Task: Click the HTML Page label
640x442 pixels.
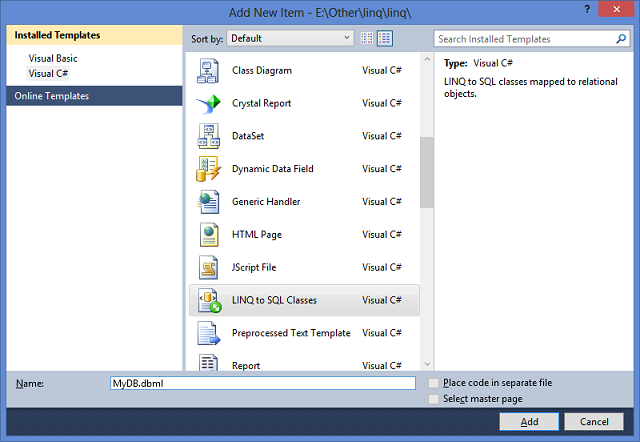Action: 257,235
